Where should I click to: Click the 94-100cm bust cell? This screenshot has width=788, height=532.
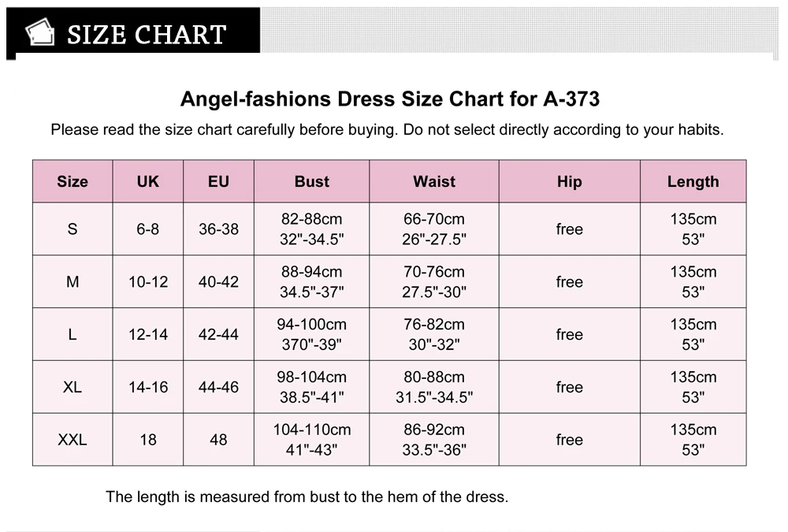click(311, 334)
